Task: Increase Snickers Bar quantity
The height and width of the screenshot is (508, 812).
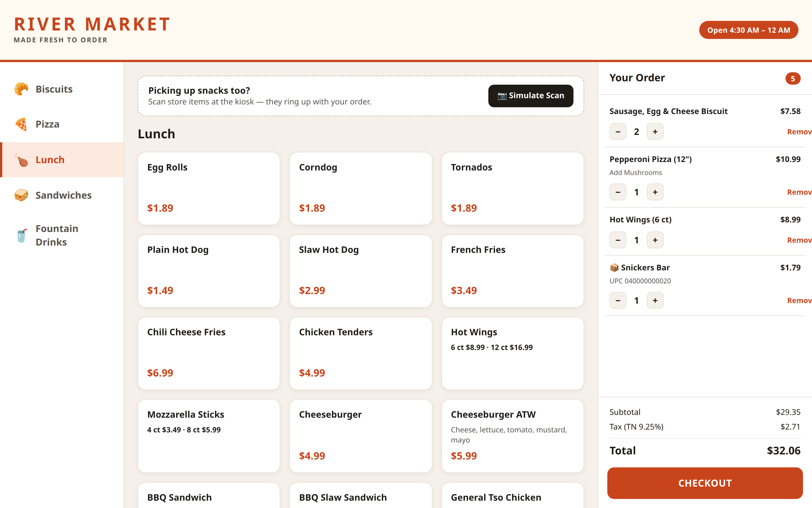Action: pyautogui.click(x=655, y=301)
